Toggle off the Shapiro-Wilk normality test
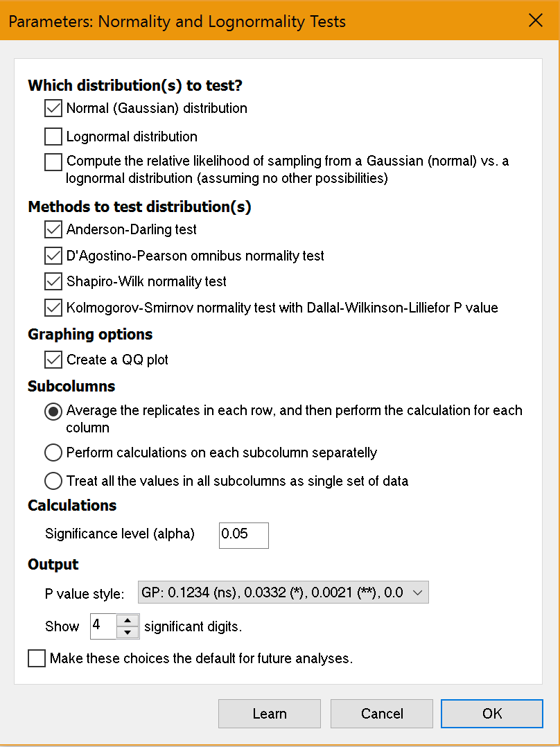560x747 pixels. (x=53, y=281)
